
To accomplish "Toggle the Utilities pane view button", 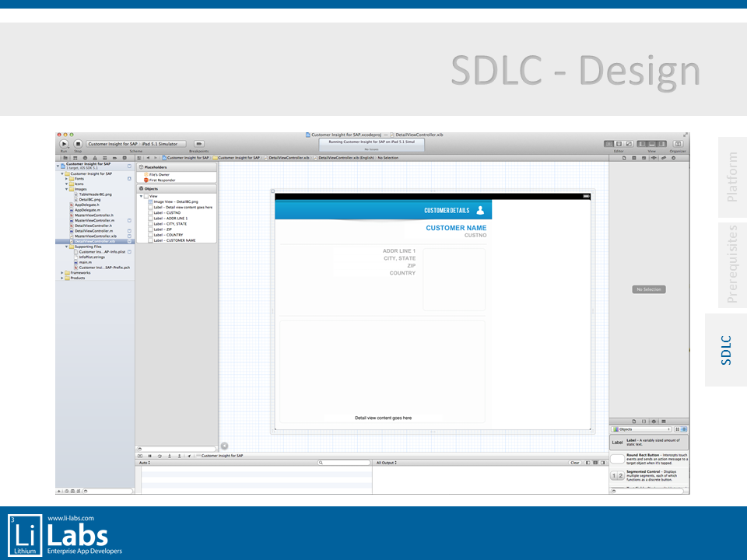I will pos(661,144).
